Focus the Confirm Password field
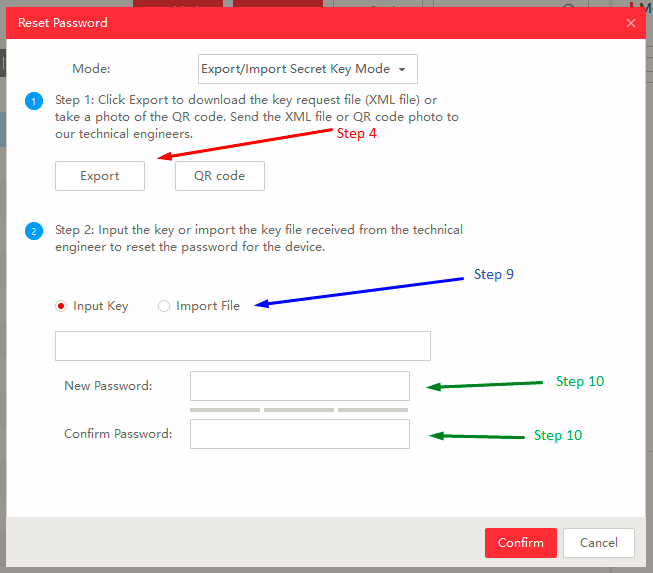The image size is (653, 573). [x=300, y=434]
